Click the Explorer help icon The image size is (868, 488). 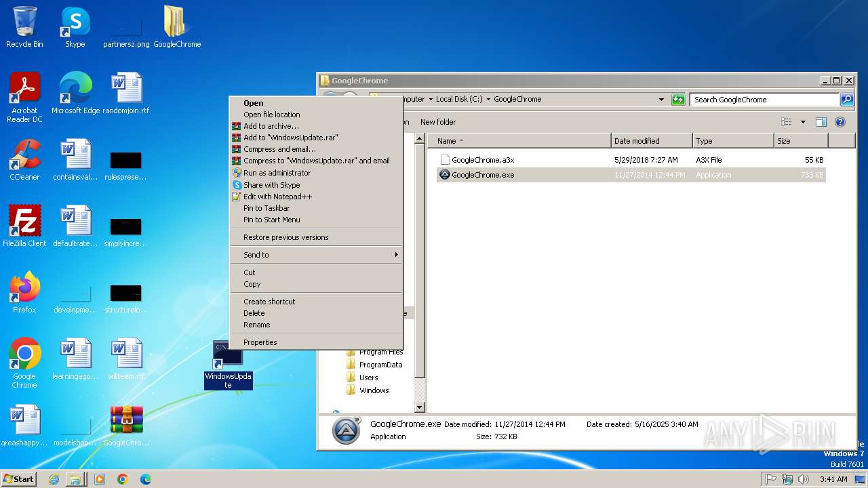point(840,122)
